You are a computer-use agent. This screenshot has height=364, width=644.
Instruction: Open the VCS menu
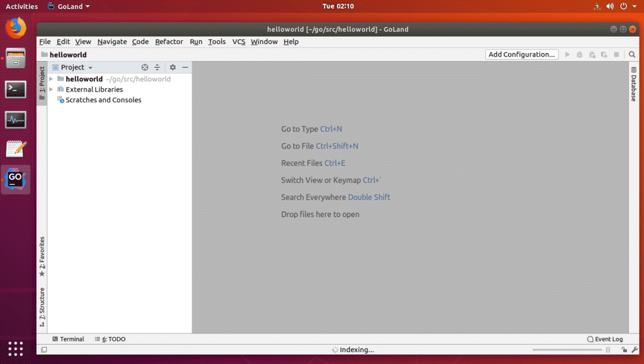238,42
